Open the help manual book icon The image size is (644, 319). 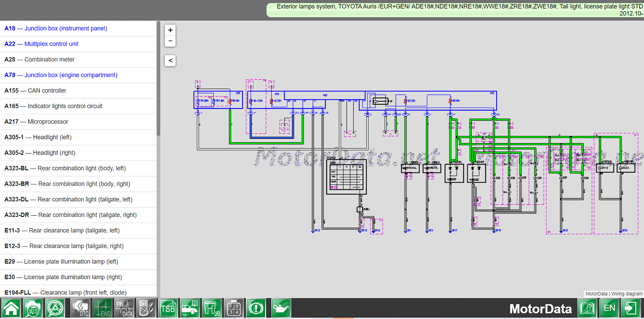pos(588,308)
